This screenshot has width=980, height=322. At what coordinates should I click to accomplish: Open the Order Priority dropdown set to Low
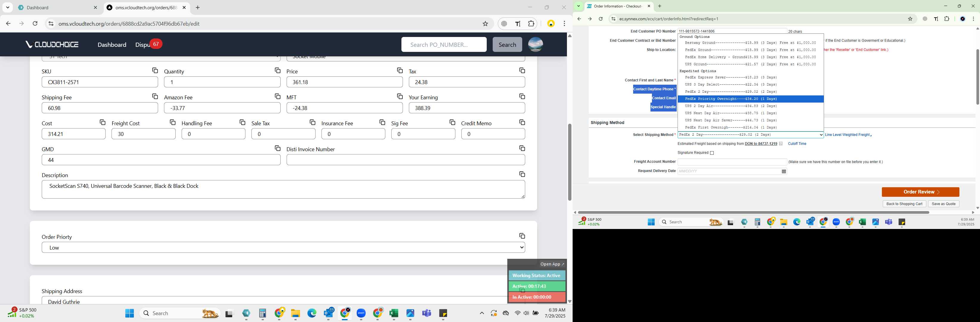[283, 247]
